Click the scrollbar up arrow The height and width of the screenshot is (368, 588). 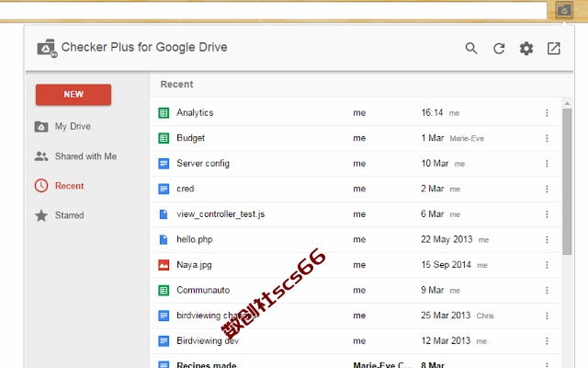[567, 103]
